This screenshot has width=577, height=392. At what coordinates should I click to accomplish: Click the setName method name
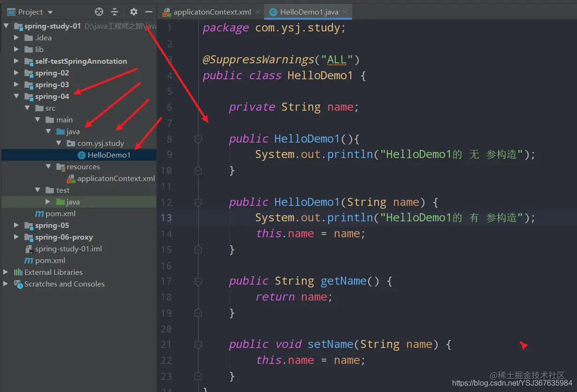click(331, 344)
